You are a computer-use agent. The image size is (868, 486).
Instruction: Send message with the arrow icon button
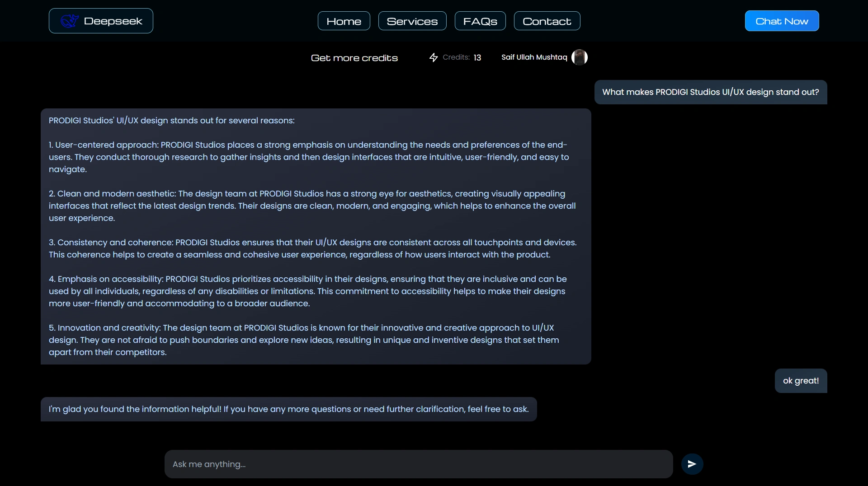692,464
